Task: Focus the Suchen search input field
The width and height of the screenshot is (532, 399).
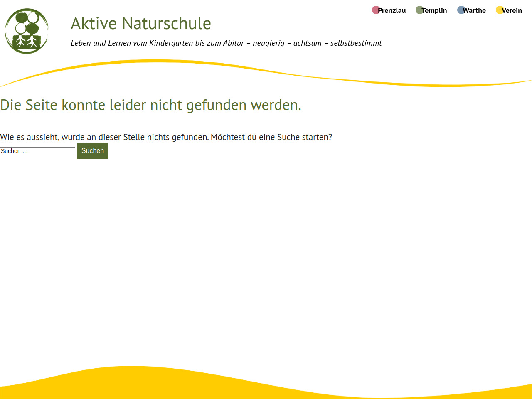Action: [37, 151]
